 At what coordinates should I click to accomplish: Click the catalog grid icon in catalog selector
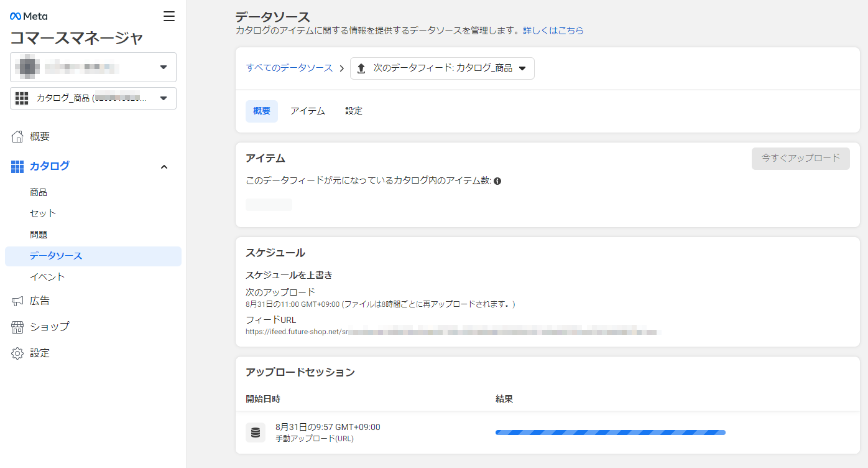click(22, 98)
